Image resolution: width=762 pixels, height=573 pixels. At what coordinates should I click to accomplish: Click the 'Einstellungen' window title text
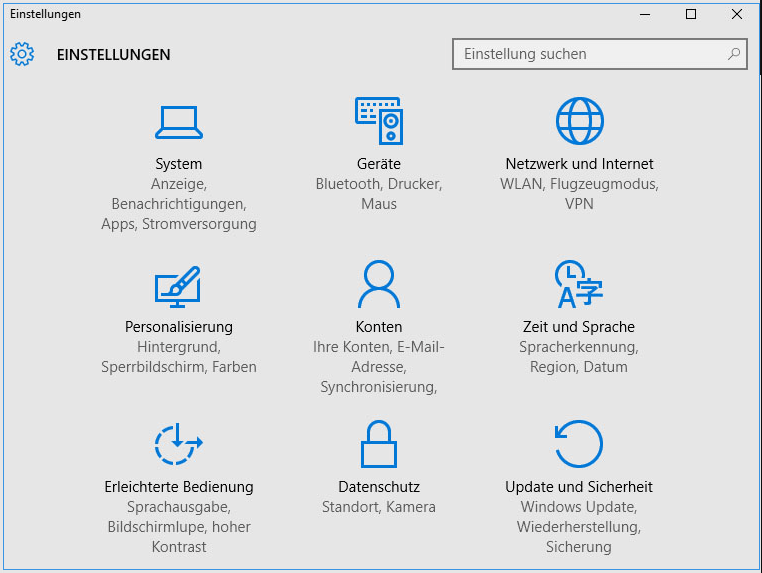point(45,14)
